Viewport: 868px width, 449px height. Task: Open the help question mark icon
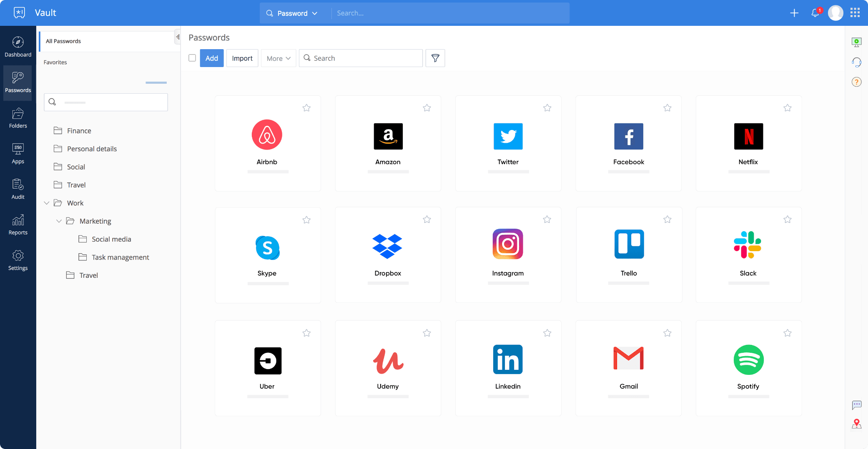857,82
